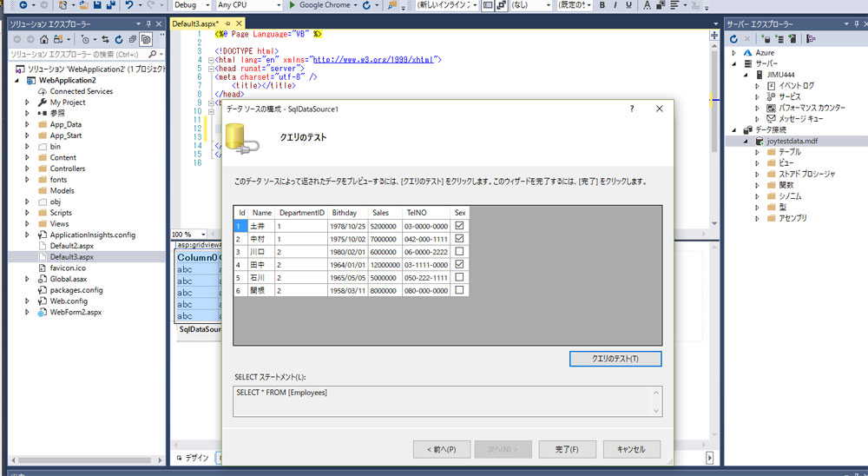Toggle Show All Files icon in Solution Explorer
Screen dimensions: 868x476
[x=146, y=39]
